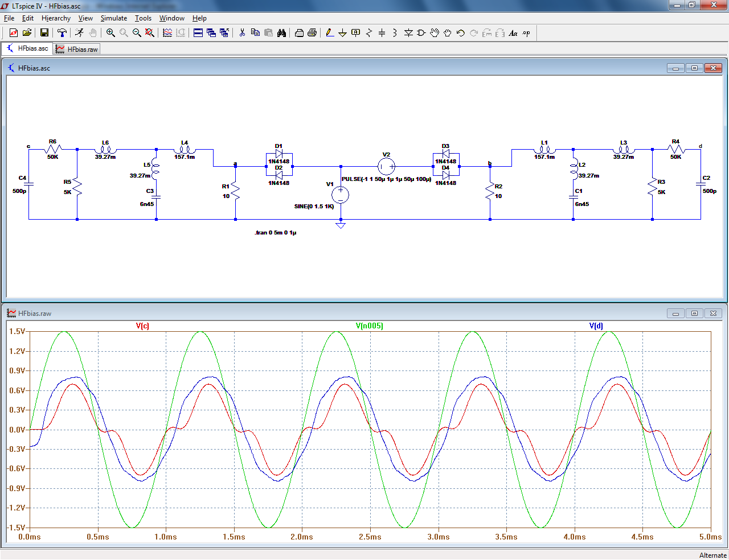Click the Cut scissors tool
This screenshot has width=729, height=560.
coord(242,33)
